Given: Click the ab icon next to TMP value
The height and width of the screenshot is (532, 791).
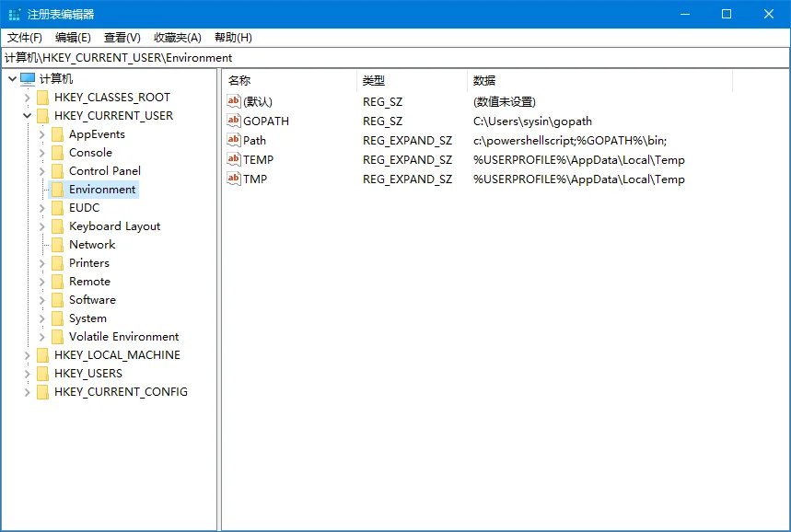Looking at the screenshot, I should click(234, 179).
